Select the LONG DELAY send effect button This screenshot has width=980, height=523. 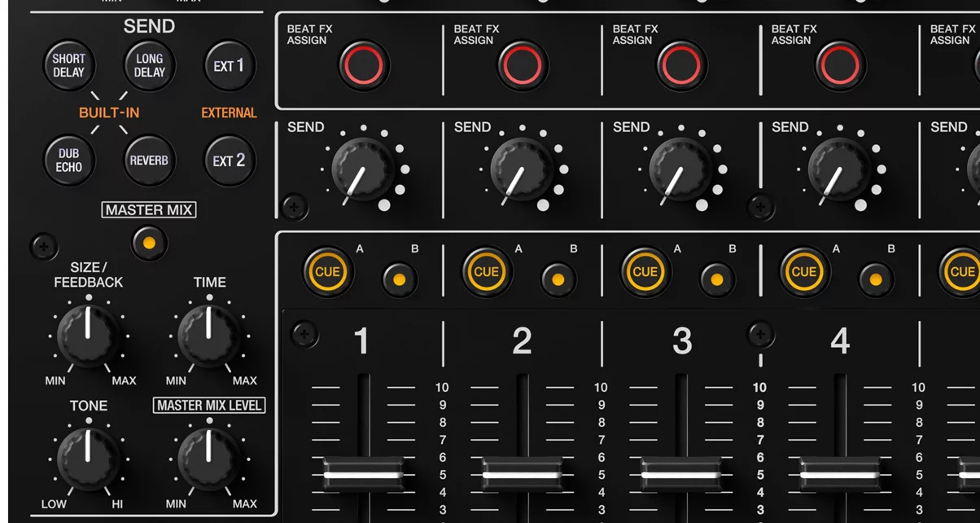(x=150, y=65)
